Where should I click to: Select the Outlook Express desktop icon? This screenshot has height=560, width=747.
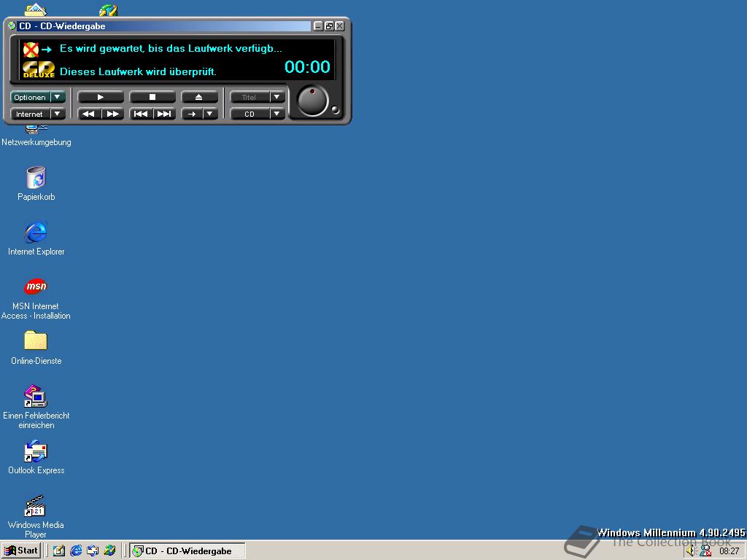point(36,451)
